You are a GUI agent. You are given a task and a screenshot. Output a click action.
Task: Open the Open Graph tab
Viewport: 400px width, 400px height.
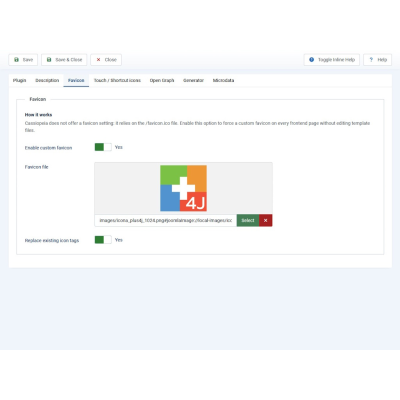click(x=162, y=80)
